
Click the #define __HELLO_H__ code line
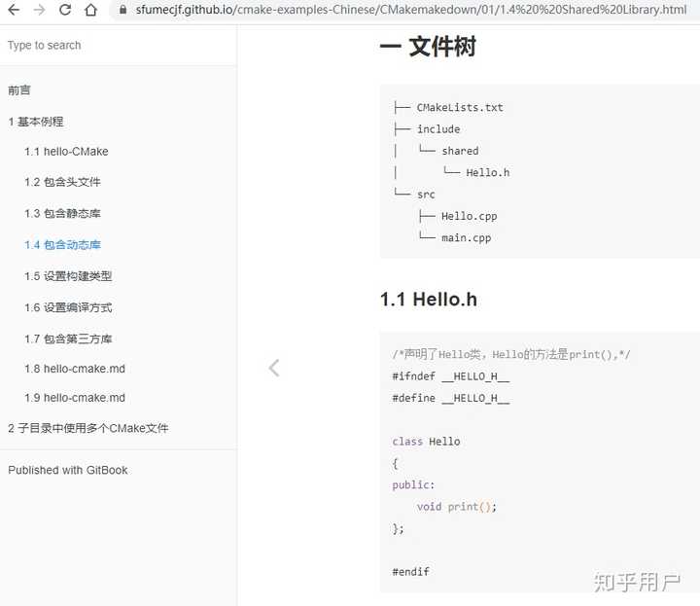point(450,399)
